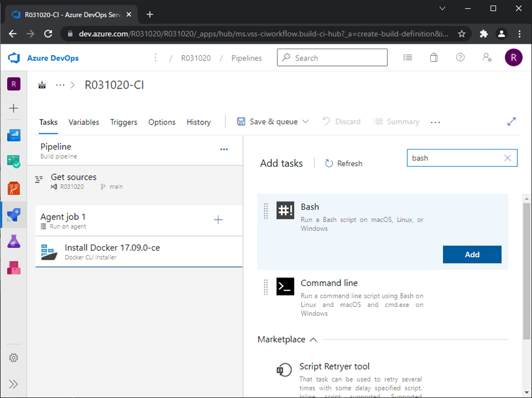
Task: Open the Azure DevOps logo home
Action: pos(14,58)
